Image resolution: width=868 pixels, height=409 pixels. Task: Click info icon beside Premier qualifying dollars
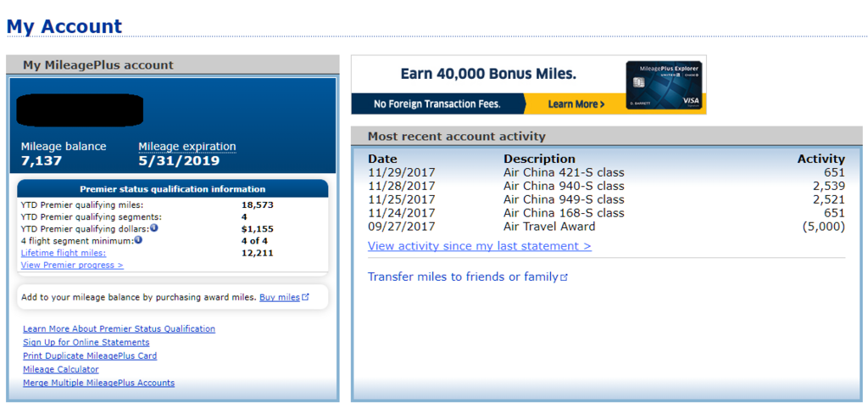[x=154, y=227]
